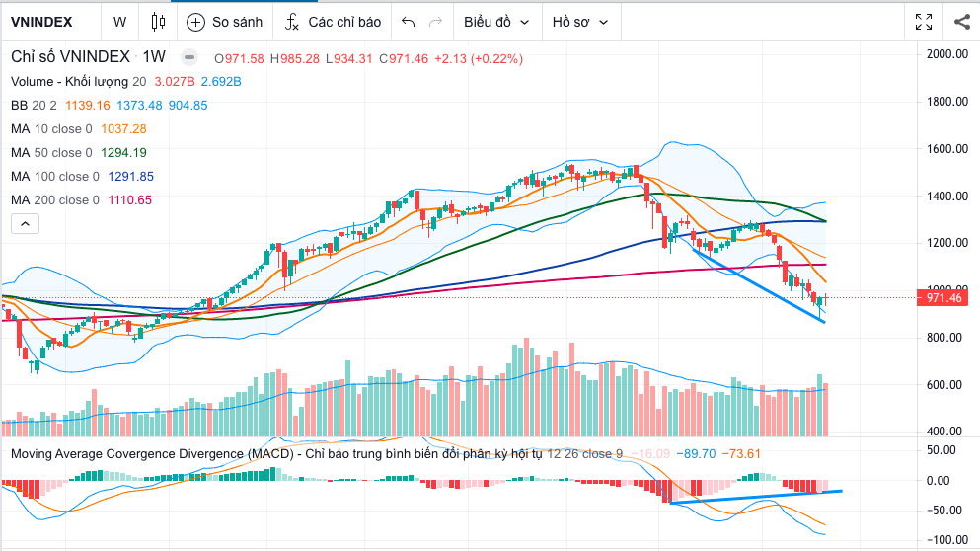This screenshot has height=551, width=980.
Task: Click the 2000.00 price axis label
Action: click(x=946, y=54)
